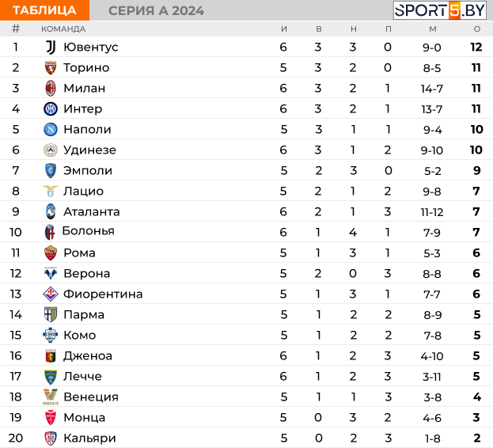This screenshot has height=448, width=493.
Task: Select the Roma crest icon
Action: click(51, 253)
